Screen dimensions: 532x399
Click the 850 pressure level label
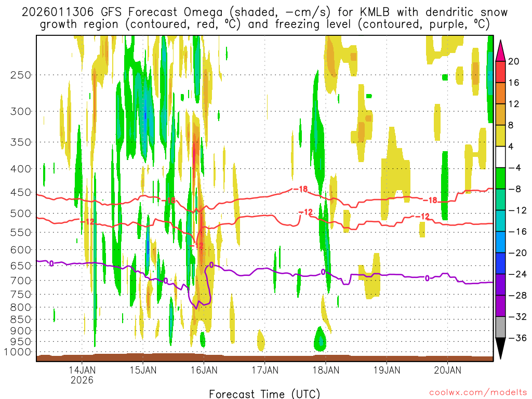[21, 320]
